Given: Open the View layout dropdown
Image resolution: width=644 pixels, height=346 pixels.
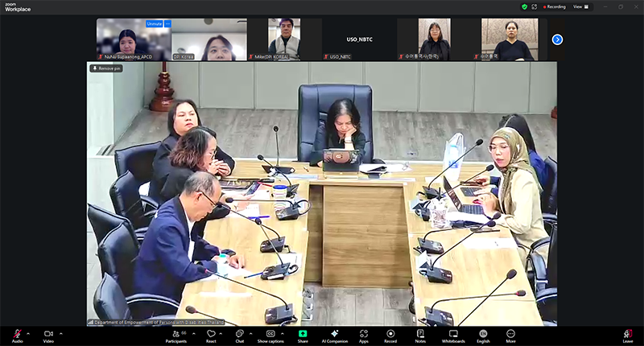Looking at the screenshot, I should (580, 6).
